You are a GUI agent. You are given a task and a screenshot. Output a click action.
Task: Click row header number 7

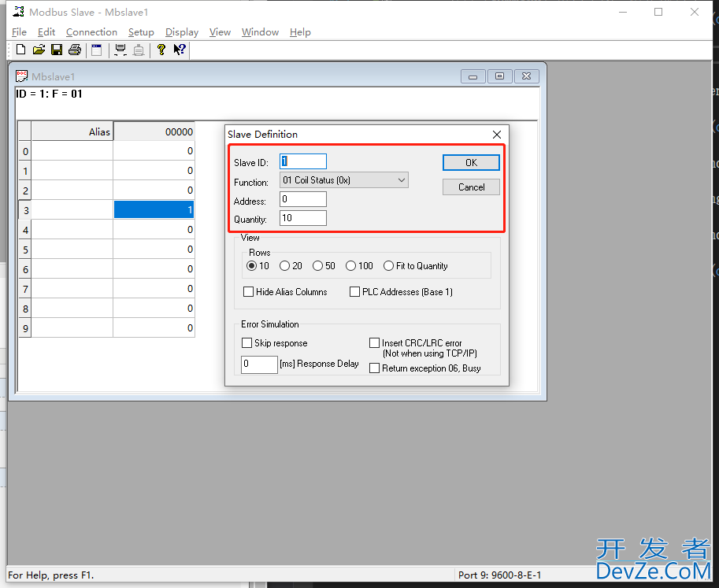click(x=25, y=289)
